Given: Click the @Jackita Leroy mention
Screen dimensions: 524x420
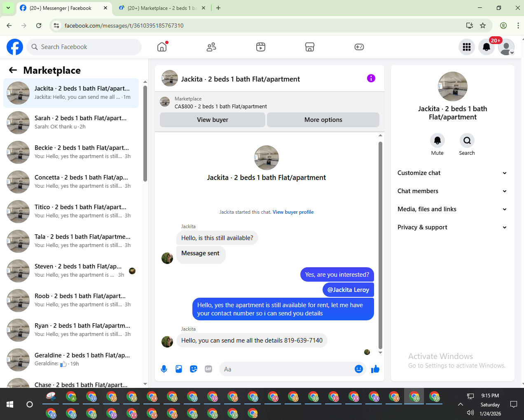Looking at the screenshot, I should [348, 290].
